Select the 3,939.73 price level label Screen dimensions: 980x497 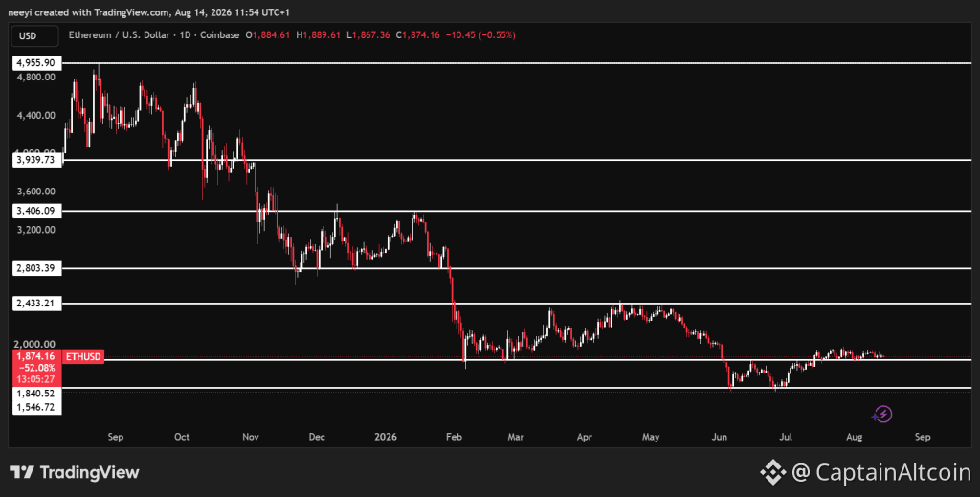click(37, 160)
